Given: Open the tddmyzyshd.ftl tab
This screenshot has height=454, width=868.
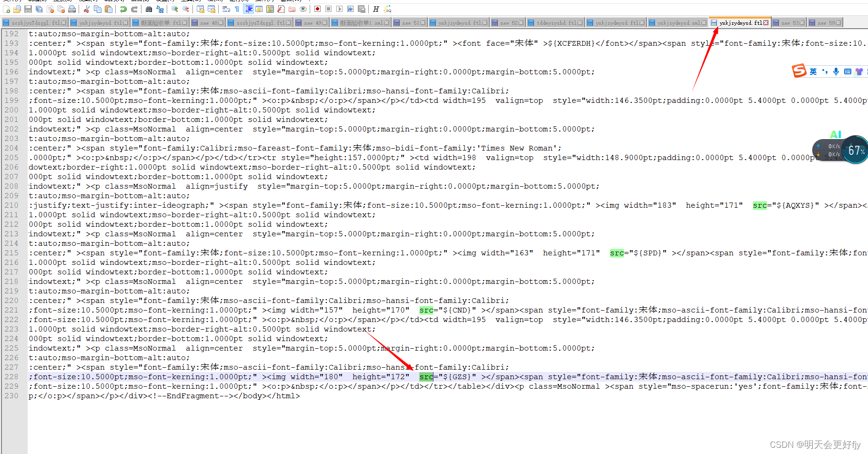Looking at the screenshot, I should click(x=556, y=23).
